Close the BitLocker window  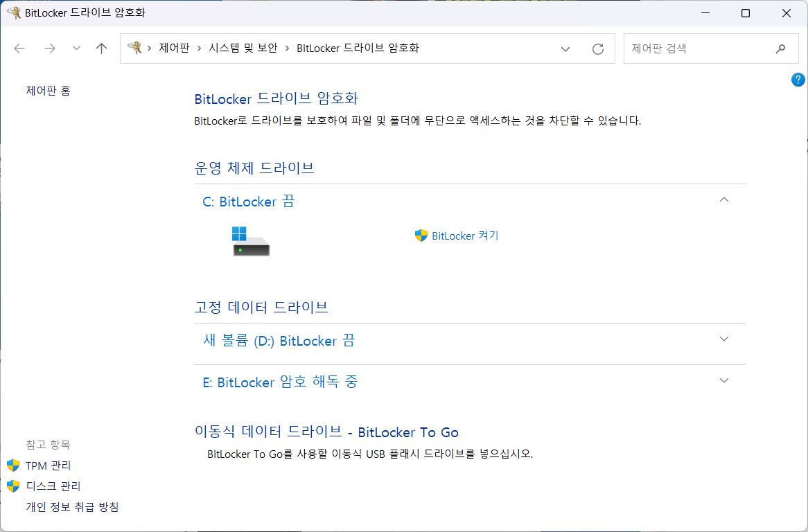[x=787, y=13]
